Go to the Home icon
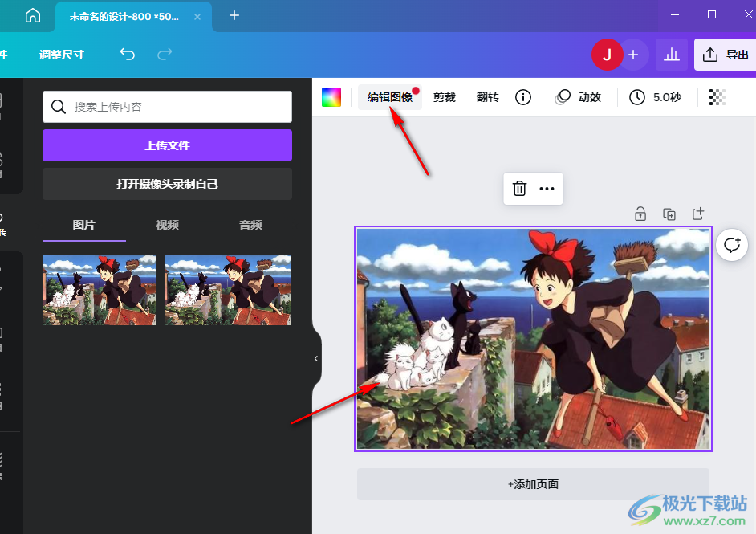 click(x=33, y=15)
